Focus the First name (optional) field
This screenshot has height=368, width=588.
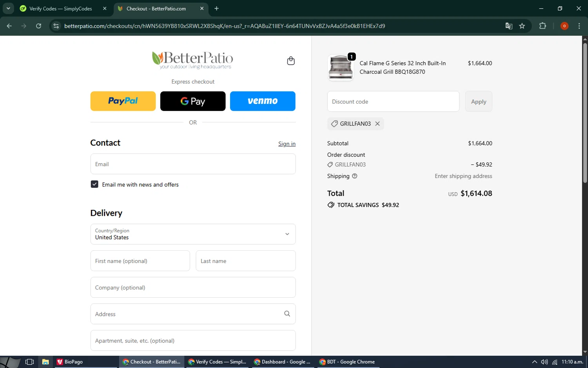point(140,261)
